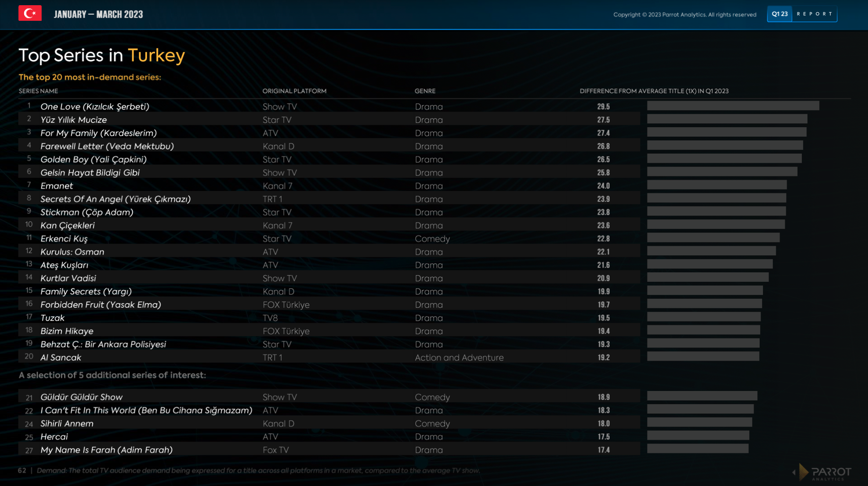This screenshot has height=486, width=868.
Task: Select 'Güldür Güldür Show' series name
Action: point(81,397)
